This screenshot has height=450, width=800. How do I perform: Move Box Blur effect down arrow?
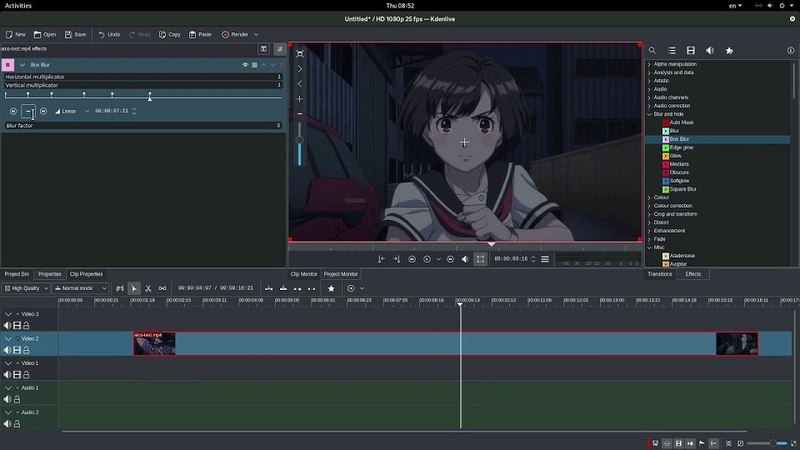[x=273, y=65]
